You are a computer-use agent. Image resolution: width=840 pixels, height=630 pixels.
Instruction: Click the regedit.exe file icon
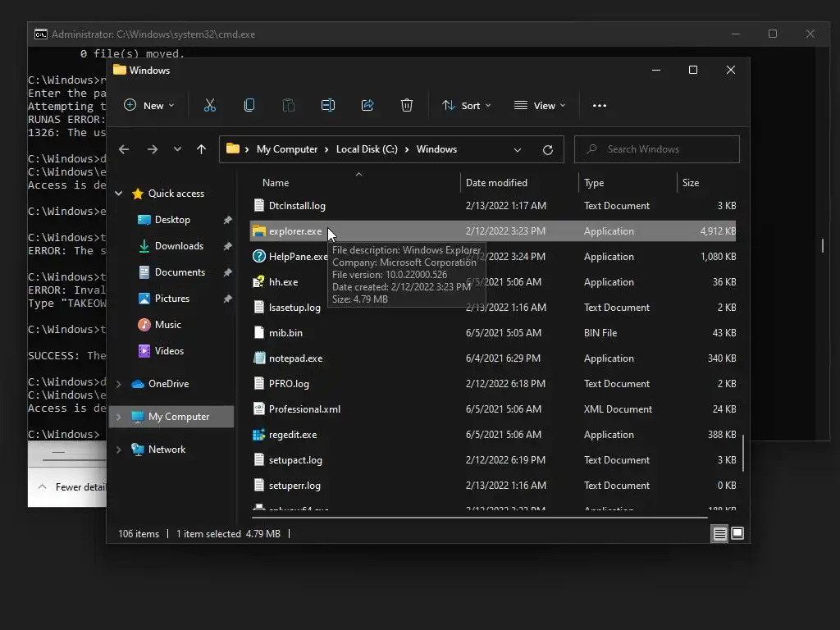click(259, 435)
